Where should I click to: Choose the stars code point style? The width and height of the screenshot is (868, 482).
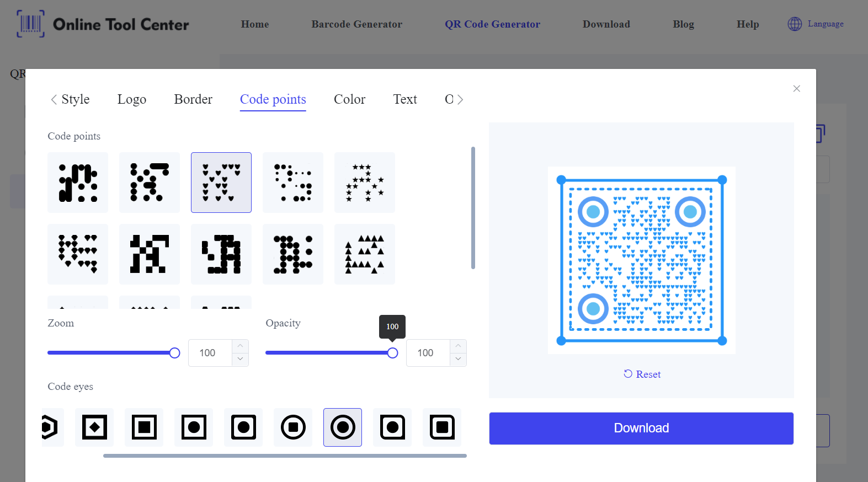(x=365, y=183)
